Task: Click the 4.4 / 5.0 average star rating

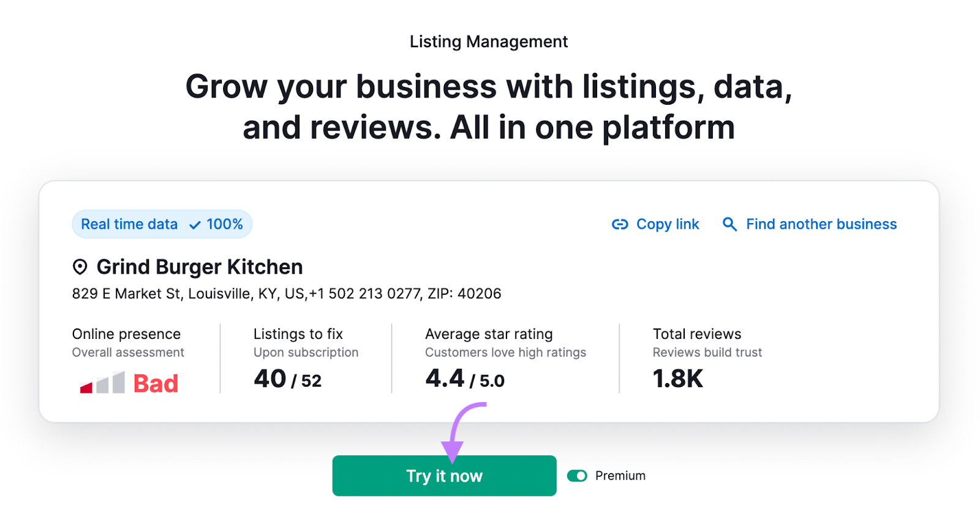Action: pos(465,379)
